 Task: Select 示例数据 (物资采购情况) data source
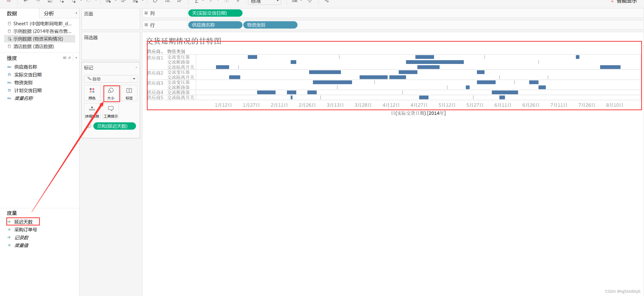[40, 39]
